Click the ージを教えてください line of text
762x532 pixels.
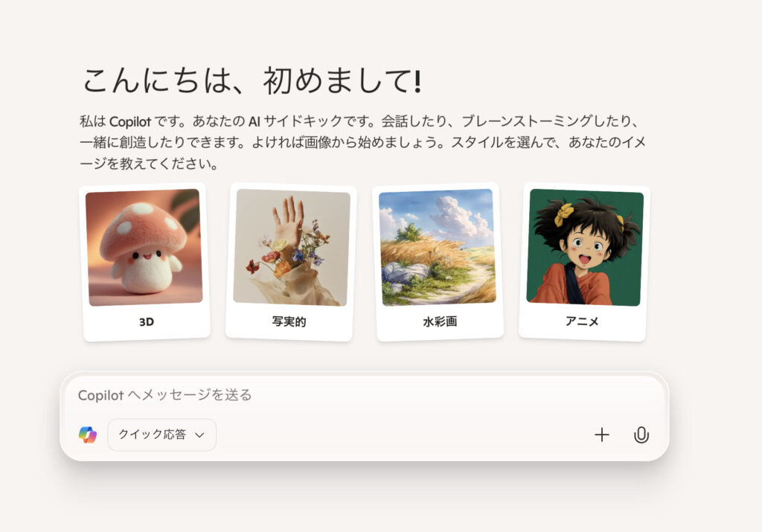tap(149, 164)
